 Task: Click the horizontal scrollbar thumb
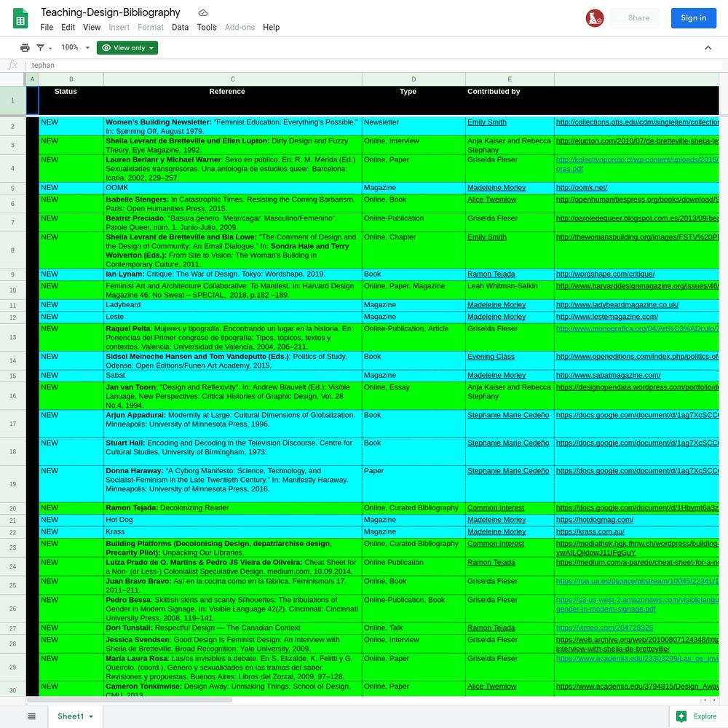click(130, 700)
